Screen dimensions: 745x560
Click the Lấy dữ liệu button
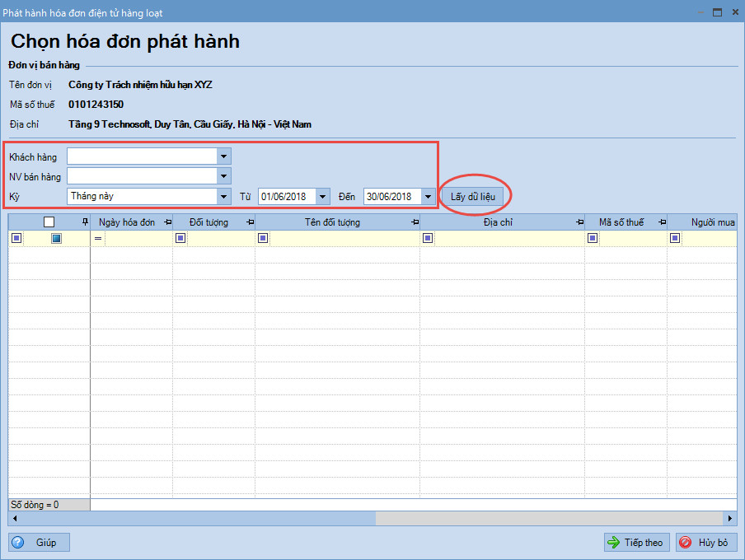coord(473,196)
